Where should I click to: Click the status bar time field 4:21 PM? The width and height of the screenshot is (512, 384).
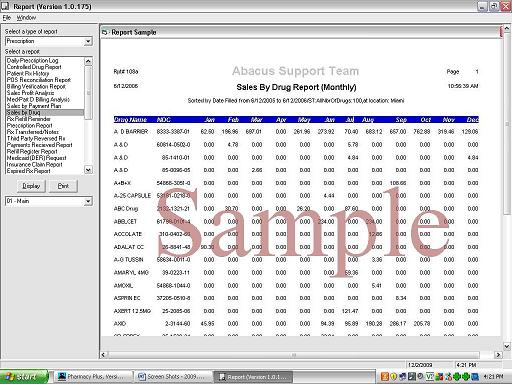point(466,365)
